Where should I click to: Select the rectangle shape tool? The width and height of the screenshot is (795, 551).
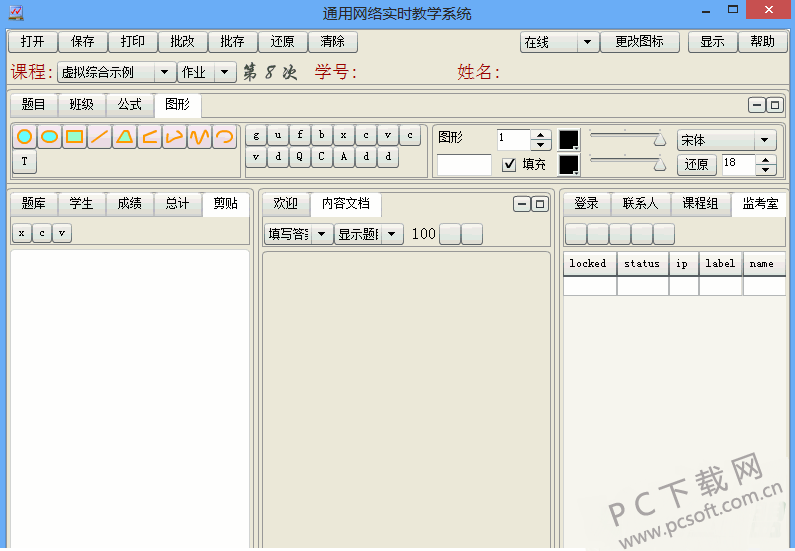pos(75,136)
